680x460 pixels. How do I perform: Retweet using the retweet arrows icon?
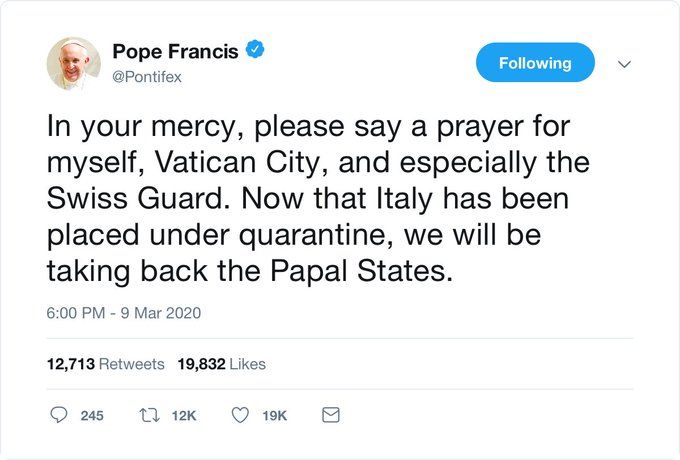[149, 415]
